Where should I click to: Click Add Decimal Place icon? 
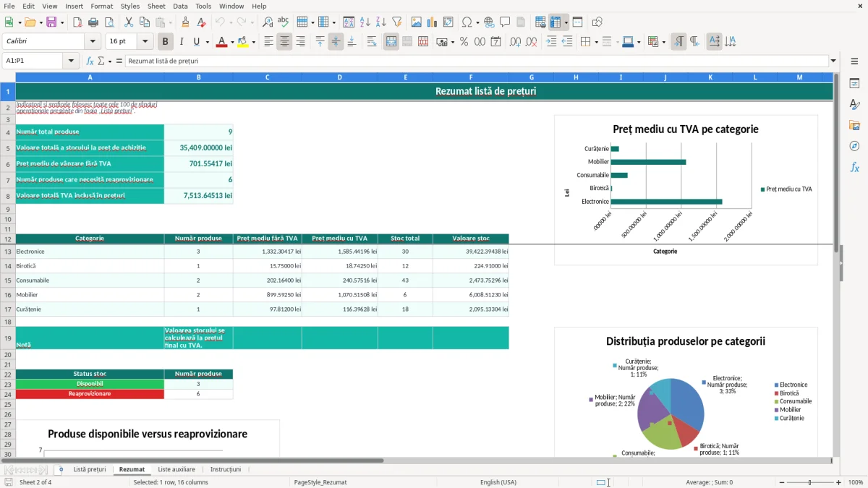[516, 42]
